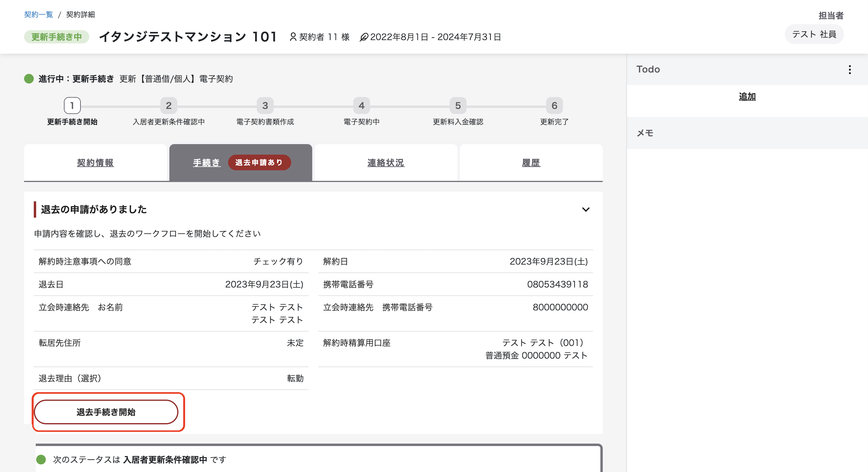
Task: Select step 5 更新料入金確認 marker
Action: click(458, 105)
